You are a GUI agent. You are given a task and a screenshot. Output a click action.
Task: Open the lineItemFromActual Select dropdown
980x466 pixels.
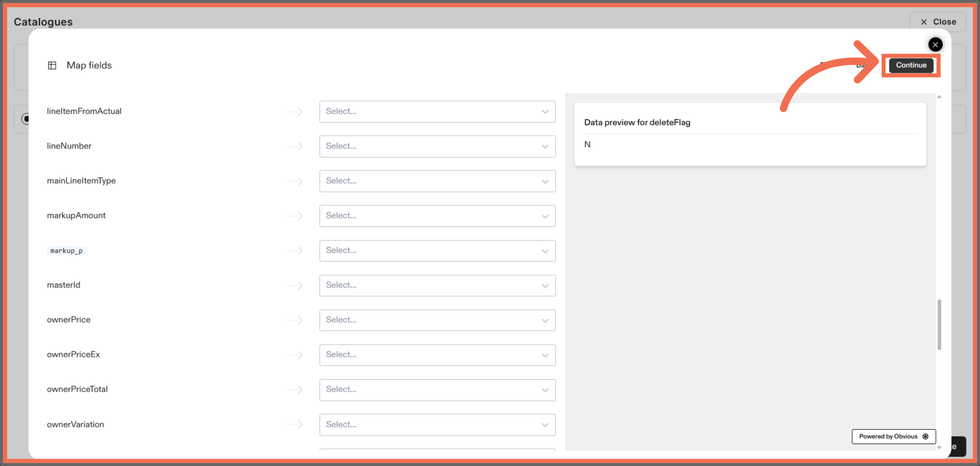(x=437, y=111)
